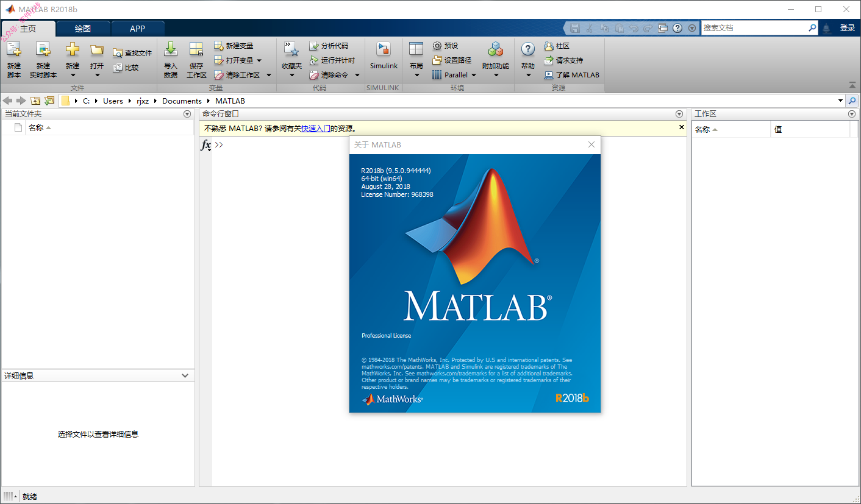Click 设置路径 (Set Path)
The height and width of the screenshot is (504, 861).
pos(452,60)
